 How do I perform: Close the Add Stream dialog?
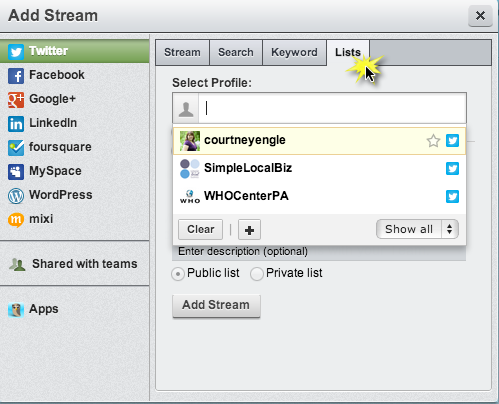(x=480, y=15)
